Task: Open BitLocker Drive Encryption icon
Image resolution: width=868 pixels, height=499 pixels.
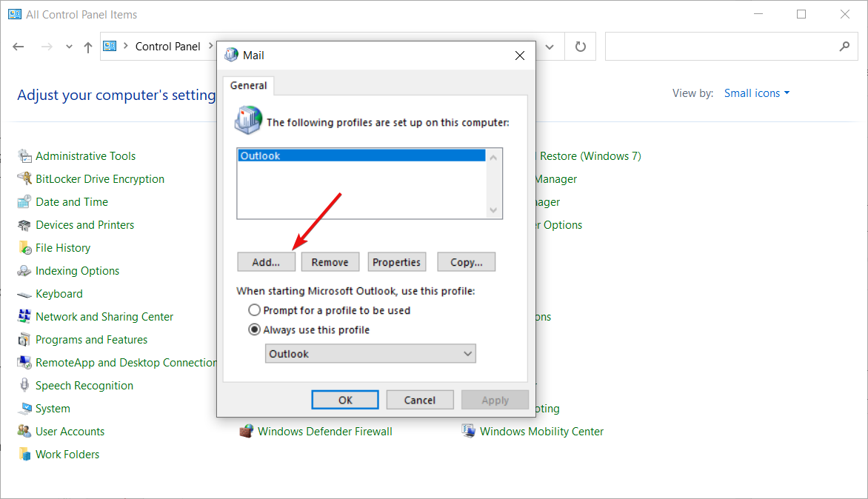Action: tap(24, 178)
